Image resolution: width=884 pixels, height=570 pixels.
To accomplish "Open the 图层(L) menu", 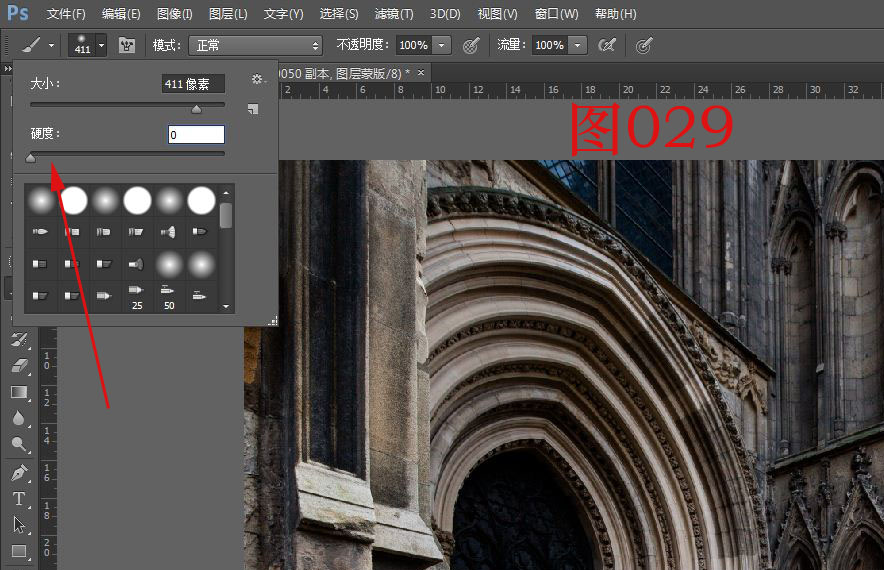I will tap(228, 14).
